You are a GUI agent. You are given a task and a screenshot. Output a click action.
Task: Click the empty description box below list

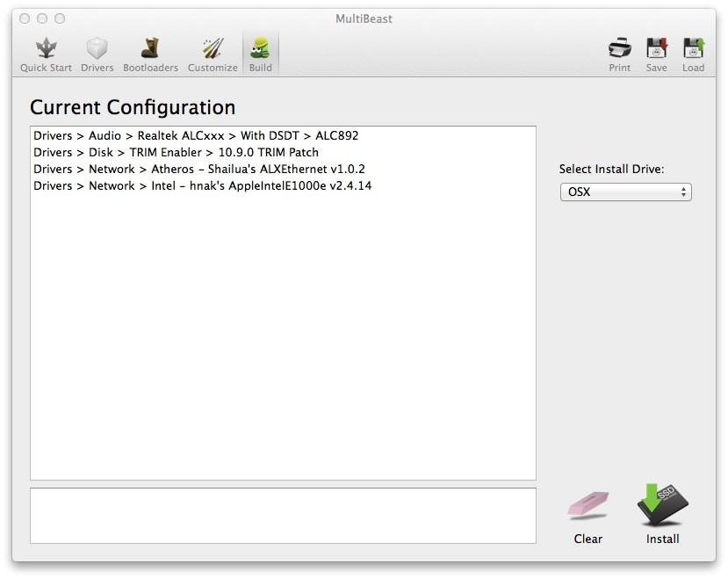[283, 516]
